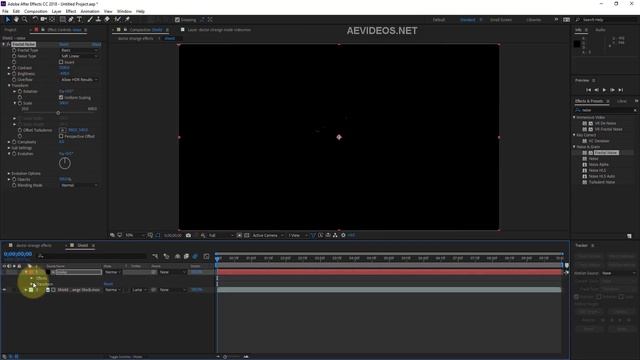Select the Zoom magnifier tool

point(25,19)
